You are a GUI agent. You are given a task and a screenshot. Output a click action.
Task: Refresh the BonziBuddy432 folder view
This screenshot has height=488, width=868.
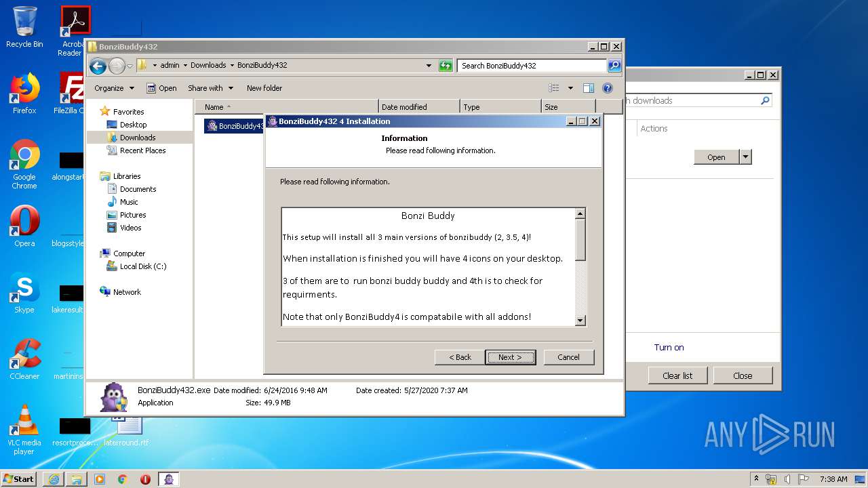446,66
